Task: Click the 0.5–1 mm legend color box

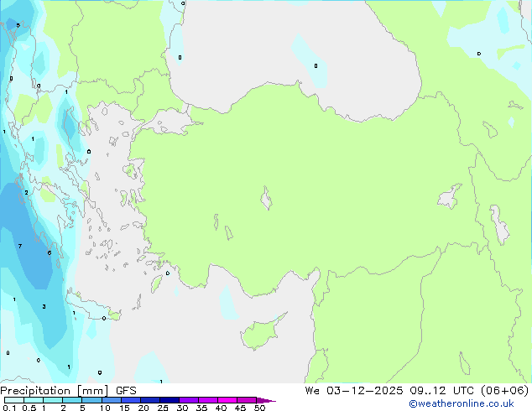Action: (x=34, y=400)
